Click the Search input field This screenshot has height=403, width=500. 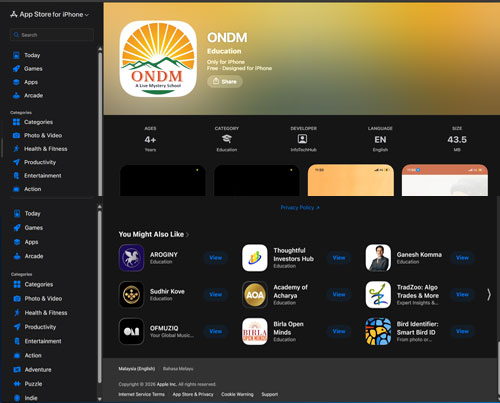pos(52,35)
